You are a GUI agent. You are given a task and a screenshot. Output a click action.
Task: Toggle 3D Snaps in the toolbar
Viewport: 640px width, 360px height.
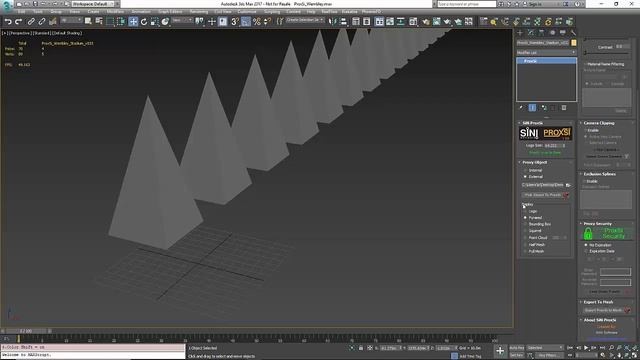pyautogui.click(x=235, y=21)
